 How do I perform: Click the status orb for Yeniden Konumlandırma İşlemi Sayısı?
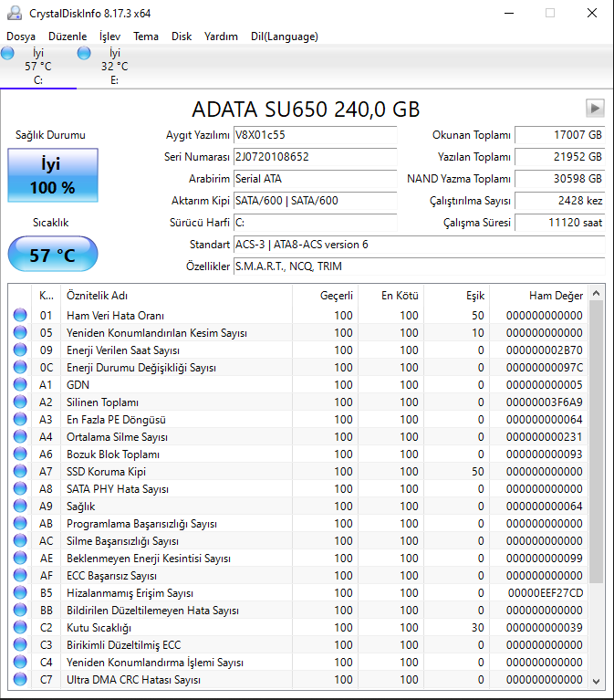[20, 662]
